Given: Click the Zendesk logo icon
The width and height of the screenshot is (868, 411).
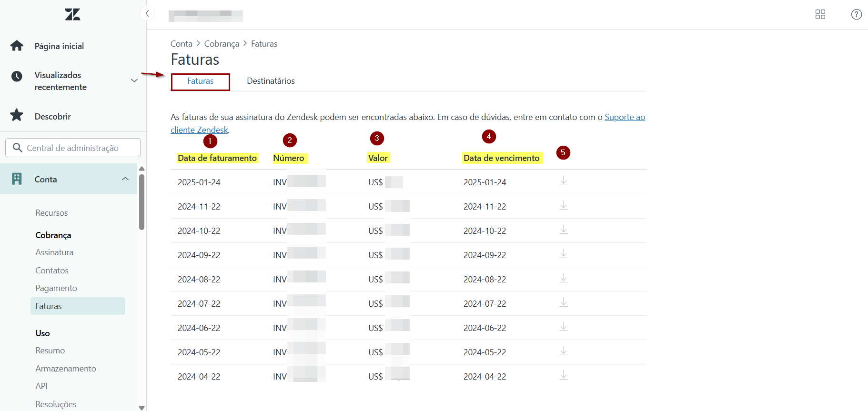Looking at the screenshot, I should (72, 14).
